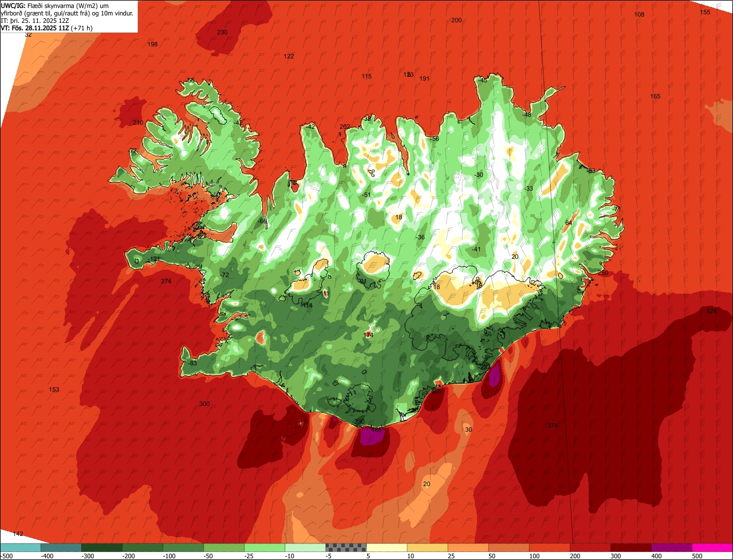Click the '324' flux value on the map
733x560 pixels.
pos(711,311)
